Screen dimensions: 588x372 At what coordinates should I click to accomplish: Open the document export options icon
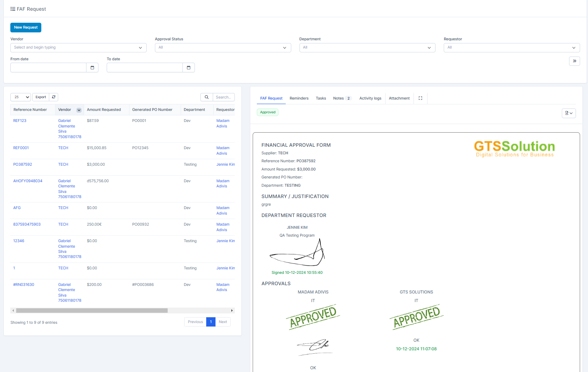(568, 113)
